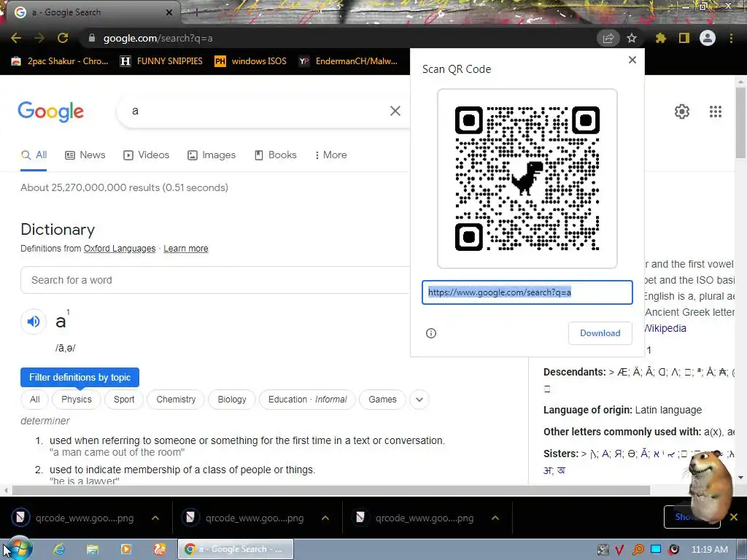
Task: Click the QR code URL field
Action: (x=527, y=292)
